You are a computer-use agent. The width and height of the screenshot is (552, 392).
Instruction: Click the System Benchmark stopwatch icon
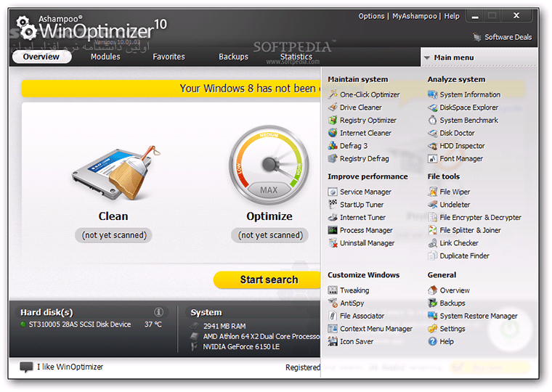(x=433, y=121)
